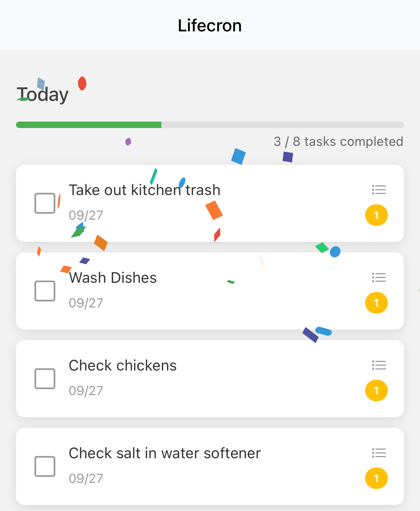Tick the Check chickens checkbox
This screenshot has height=511, width=420.
point(45,379)
